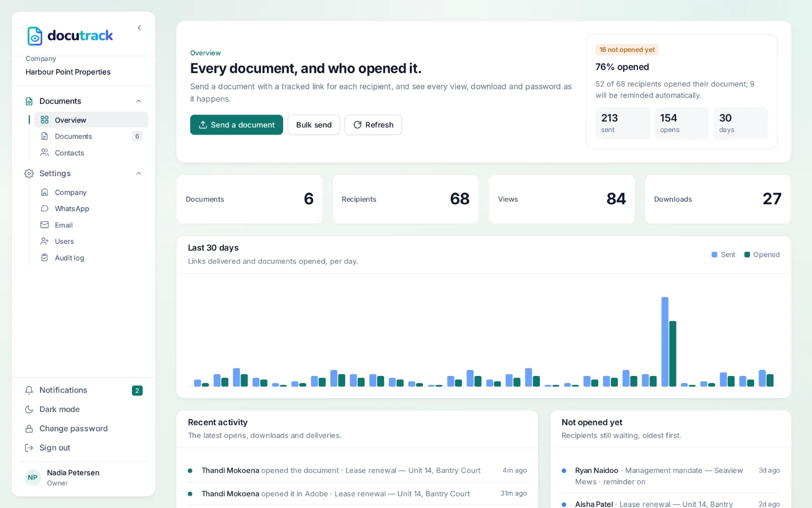Click the '213 sent' stat tile
The image size is (812, 508).
[623, 123]
